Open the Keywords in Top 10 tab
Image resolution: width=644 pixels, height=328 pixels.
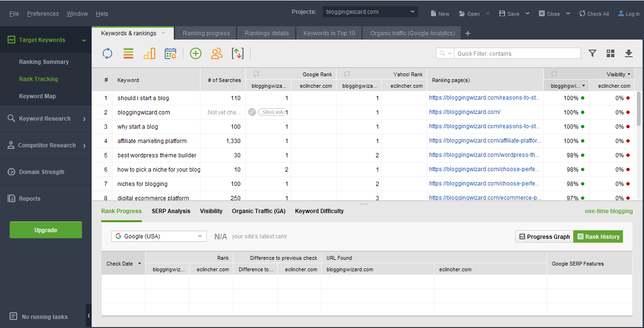[329, 33]
